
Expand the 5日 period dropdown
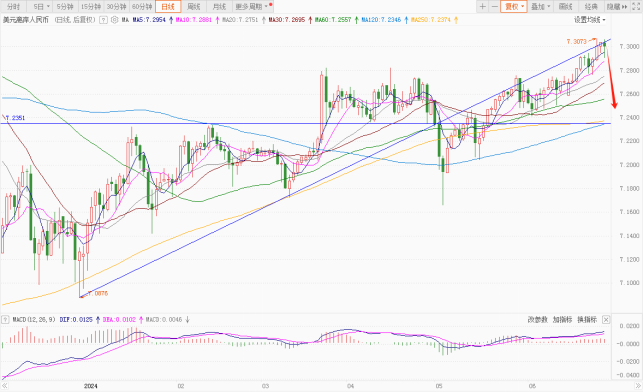[x=41, y=7]
